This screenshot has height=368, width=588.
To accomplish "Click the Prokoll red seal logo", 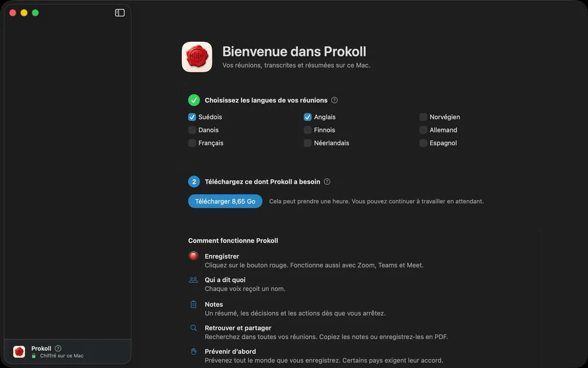I will click(x=197, y=57).
